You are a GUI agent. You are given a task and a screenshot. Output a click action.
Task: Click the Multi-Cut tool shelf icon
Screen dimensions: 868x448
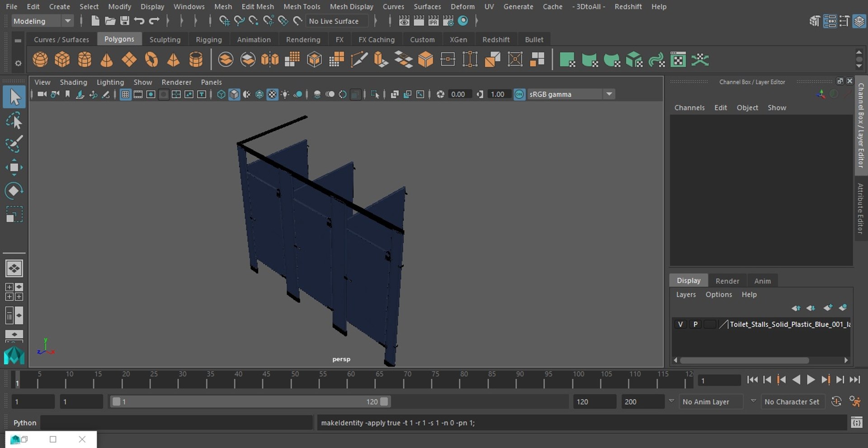[359, 59]
